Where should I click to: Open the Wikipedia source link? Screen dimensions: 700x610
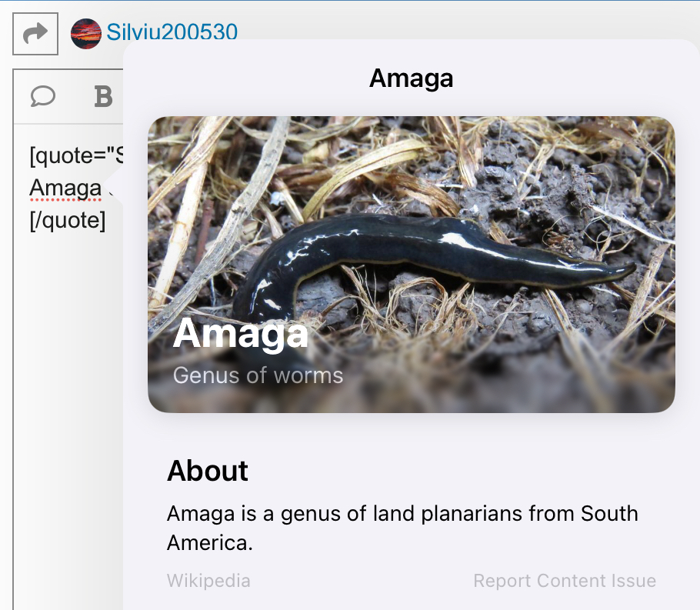point(208,581)
